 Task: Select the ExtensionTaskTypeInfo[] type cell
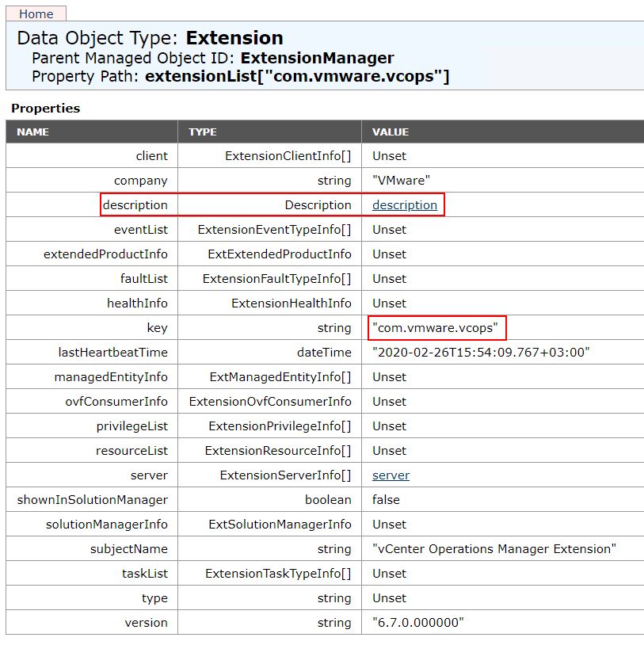(278, 574)
